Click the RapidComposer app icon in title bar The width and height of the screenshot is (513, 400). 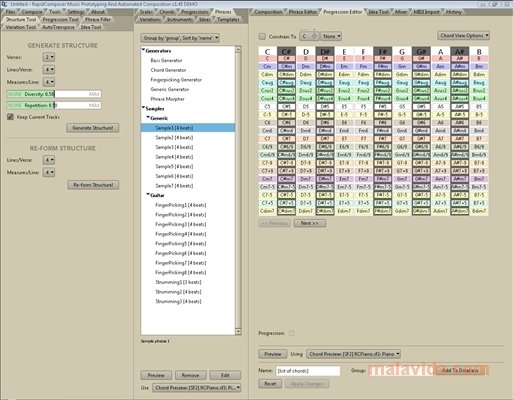click(4, 4)
